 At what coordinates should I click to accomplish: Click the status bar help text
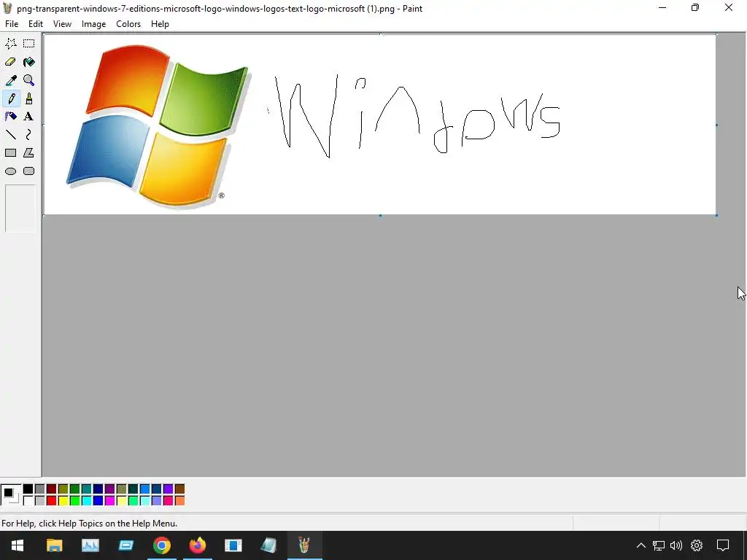tap(90, 524)
